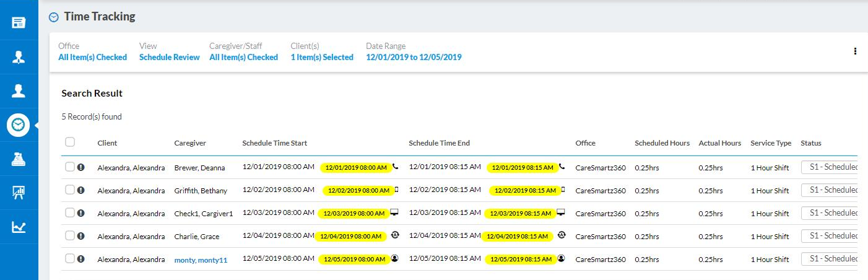Click user icon after 12/05/2019 08:00 AM highlight

395,258
